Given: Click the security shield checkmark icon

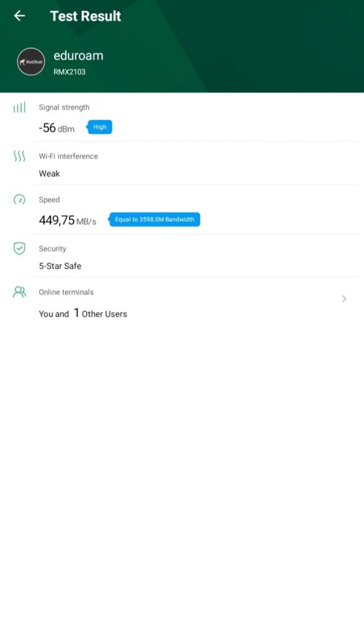Looking at the screenshot, I should [19, 248].
